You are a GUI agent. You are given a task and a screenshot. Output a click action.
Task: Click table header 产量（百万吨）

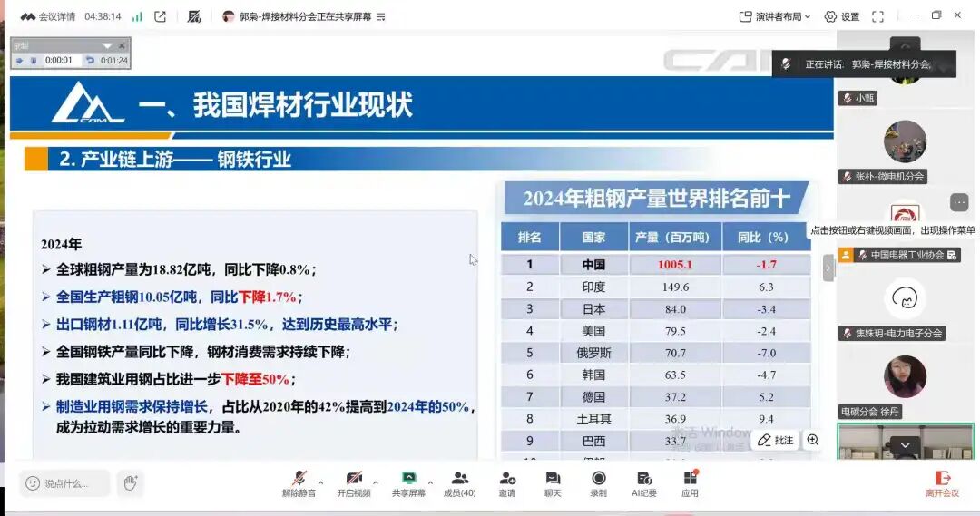click(x=675, y=238)
